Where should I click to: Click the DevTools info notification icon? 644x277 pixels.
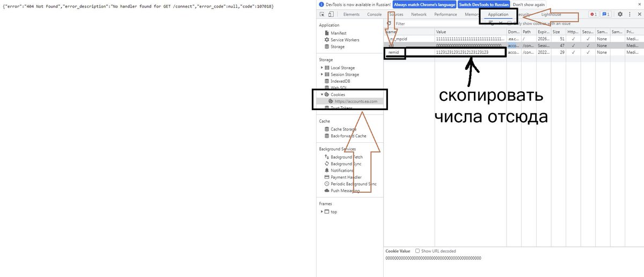pyautogui.click(x=321, y=4)
